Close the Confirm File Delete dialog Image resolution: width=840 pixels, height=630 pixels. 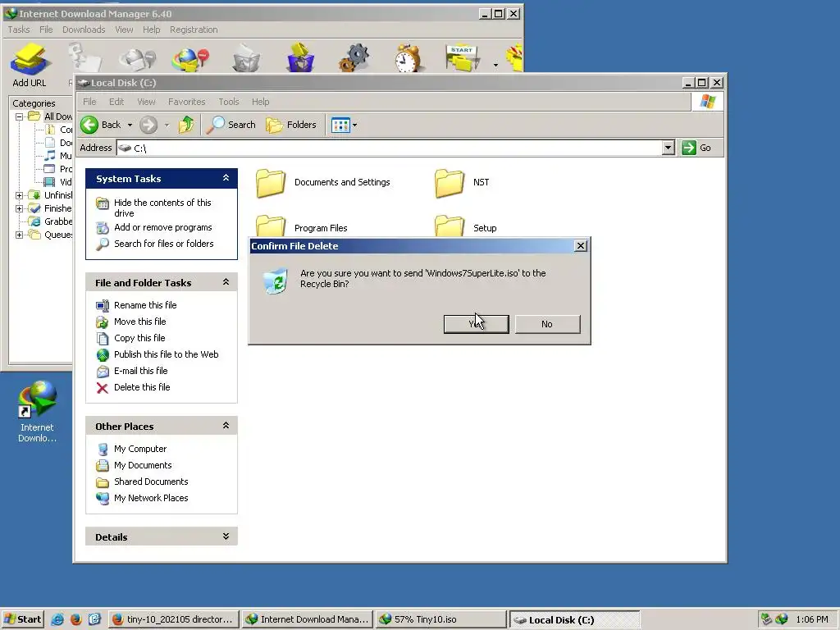pos(580,246)
